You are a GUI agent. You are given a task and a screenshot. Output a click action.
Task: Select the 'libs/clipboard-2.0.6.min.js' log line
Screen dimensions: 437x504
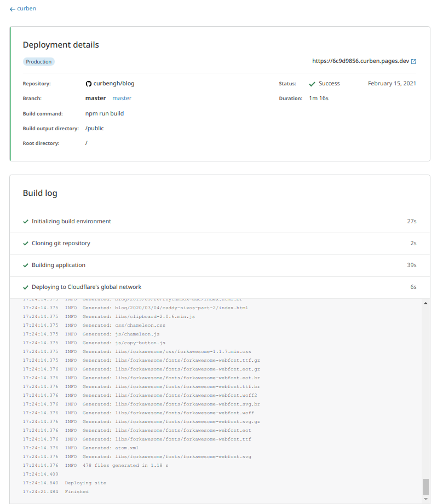108,317
